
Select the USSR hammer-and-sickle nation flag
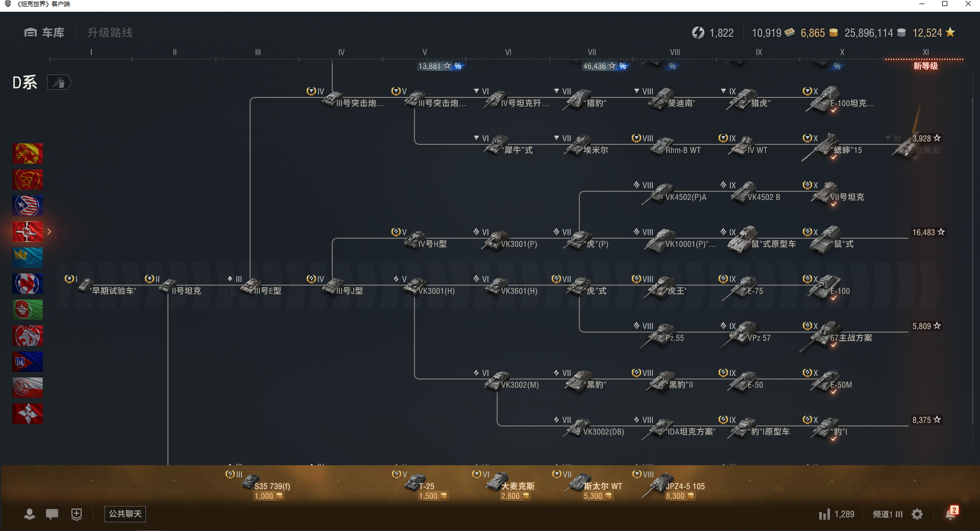tap(28, 154)
